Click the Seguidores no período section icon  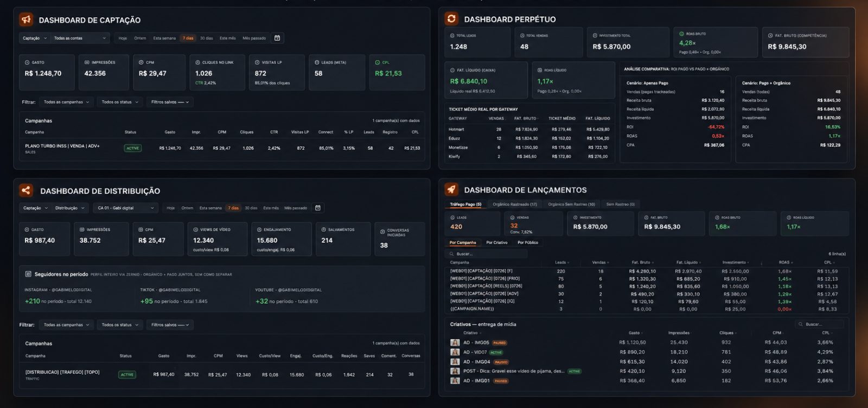[28, 274]
